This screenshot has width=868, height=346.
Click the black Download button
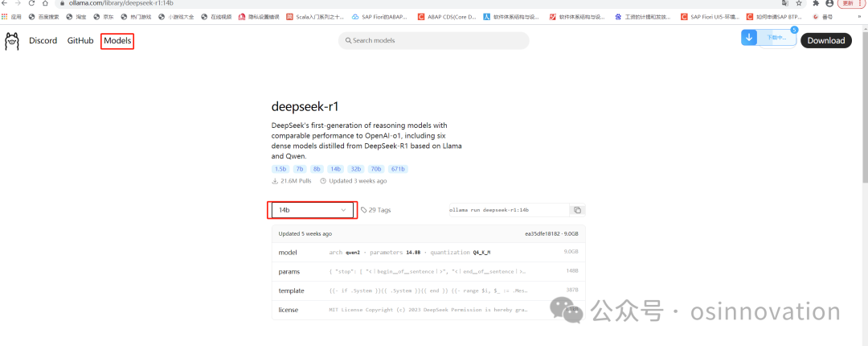(x=826, y=40)
